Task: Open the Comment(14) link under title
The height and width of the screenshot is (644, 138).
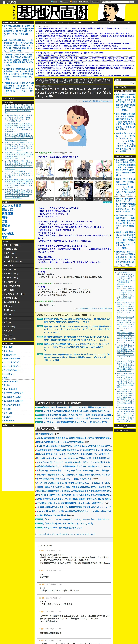Action: (x=107, y=101)
